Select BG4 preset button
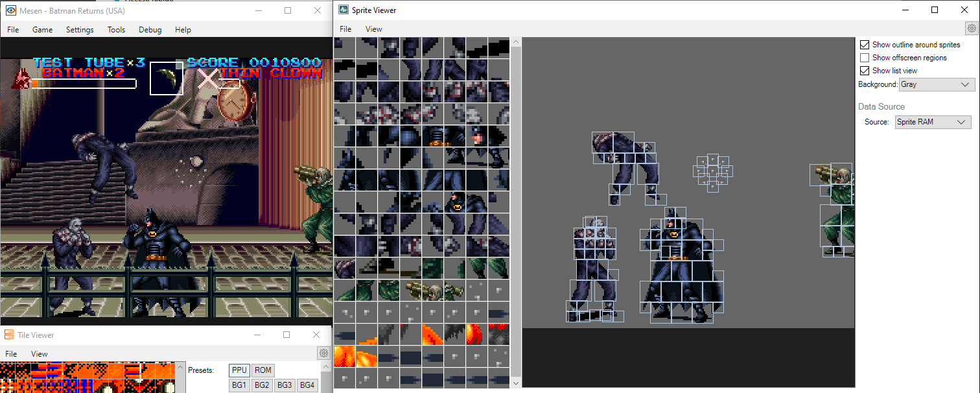 click(x=307, y=385)
